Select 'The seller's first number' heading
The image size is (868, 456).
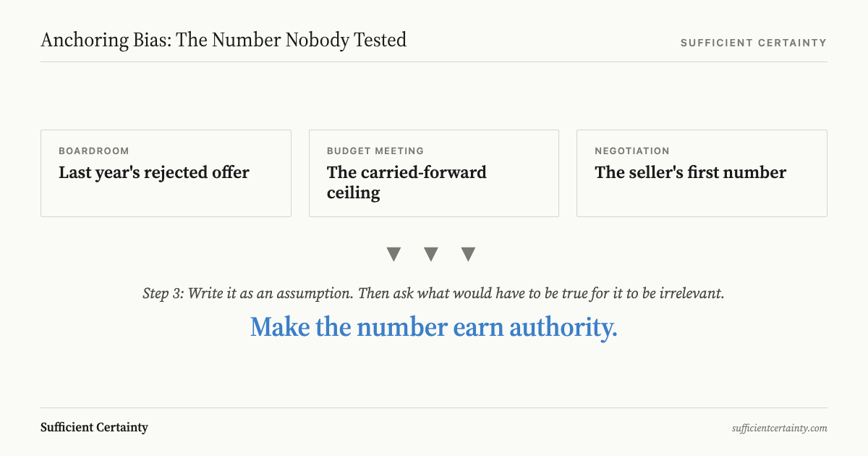[x=690, y=172]
